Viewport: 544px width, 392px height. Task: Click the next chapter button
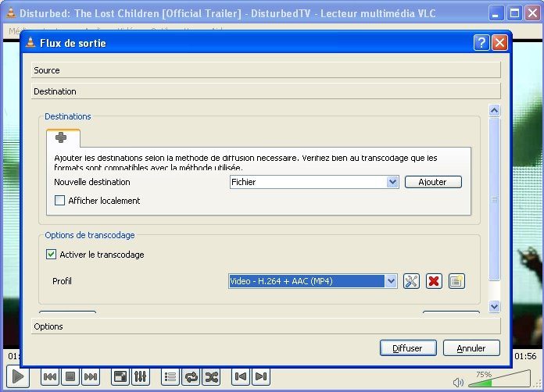click(x=261, y=376)
